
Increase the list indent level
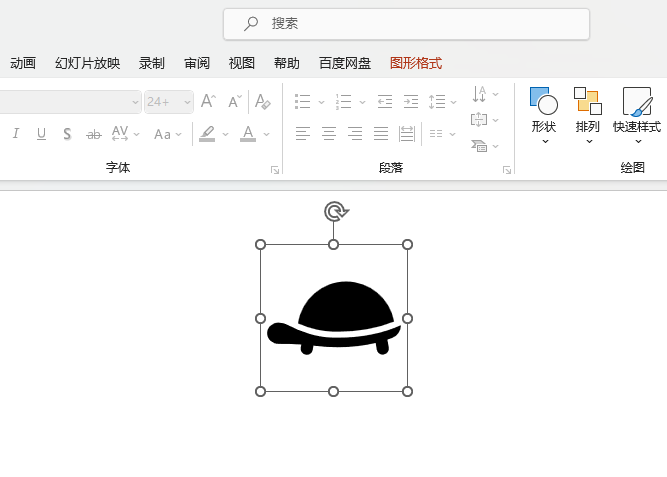[x=411, y=102]
